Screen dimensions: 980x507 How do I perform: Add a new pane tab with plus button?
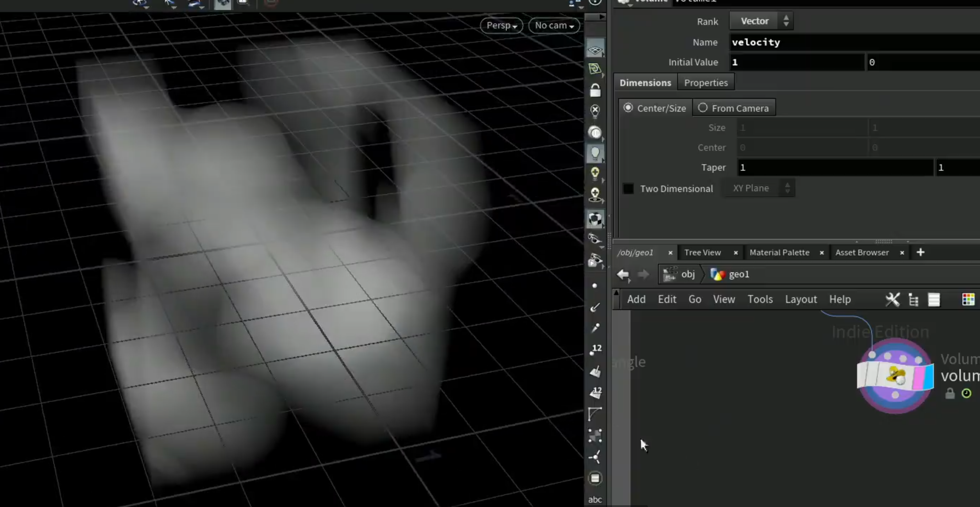click(920, 252)
